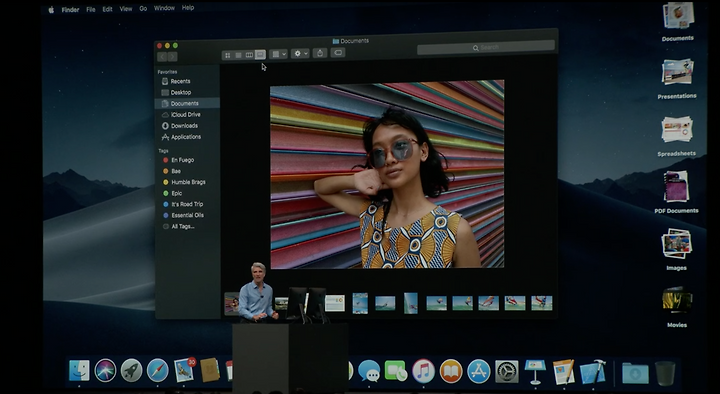Open the Edit menu
This screenshot has height=394, width=720.
click(x=107, y=9)
